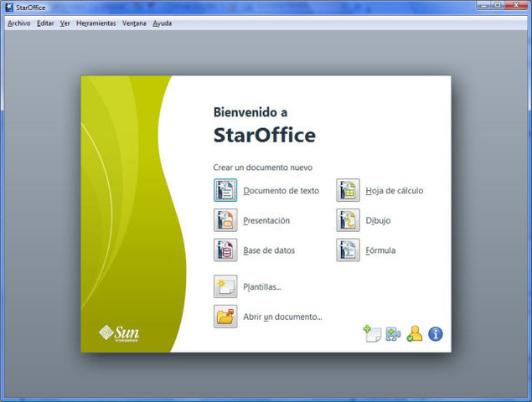The width and height of the screenshot is (532, 402).
Task: Open the Plantillas... link
Action: pos(262,286)
